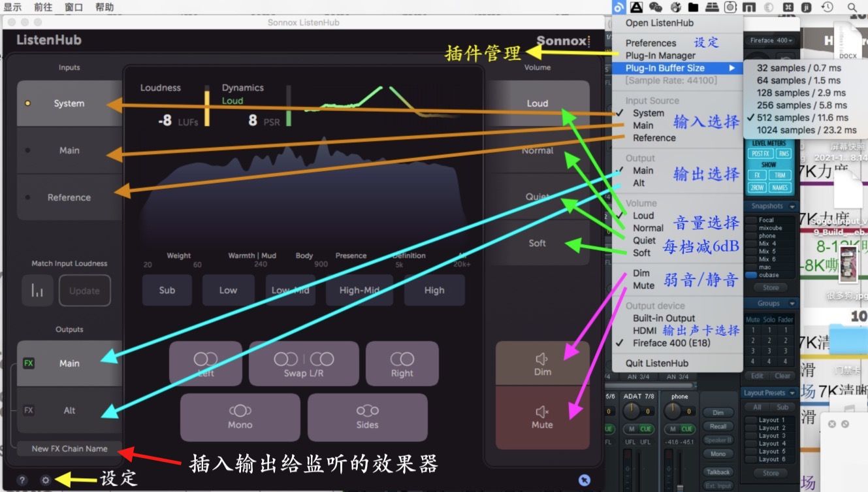Open ListenHub help question mark icon
868x492 pixels.
(22, 480)
